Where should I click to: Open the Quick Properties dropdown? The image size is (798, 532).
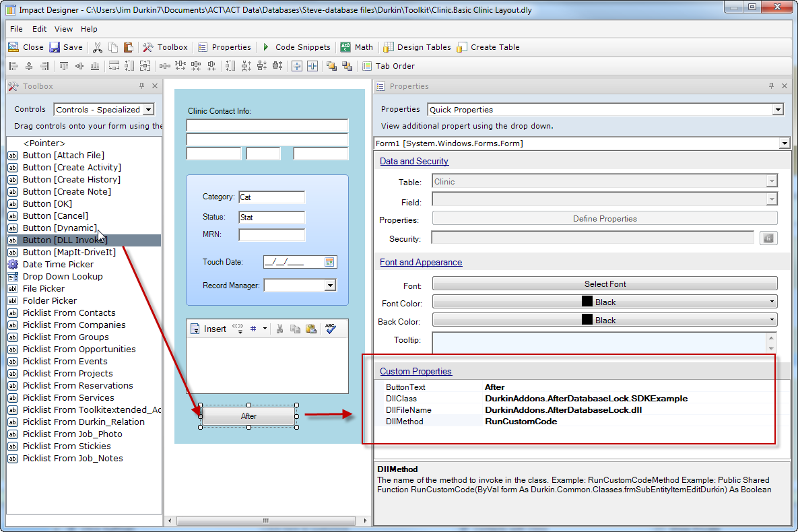click(778, 110)
